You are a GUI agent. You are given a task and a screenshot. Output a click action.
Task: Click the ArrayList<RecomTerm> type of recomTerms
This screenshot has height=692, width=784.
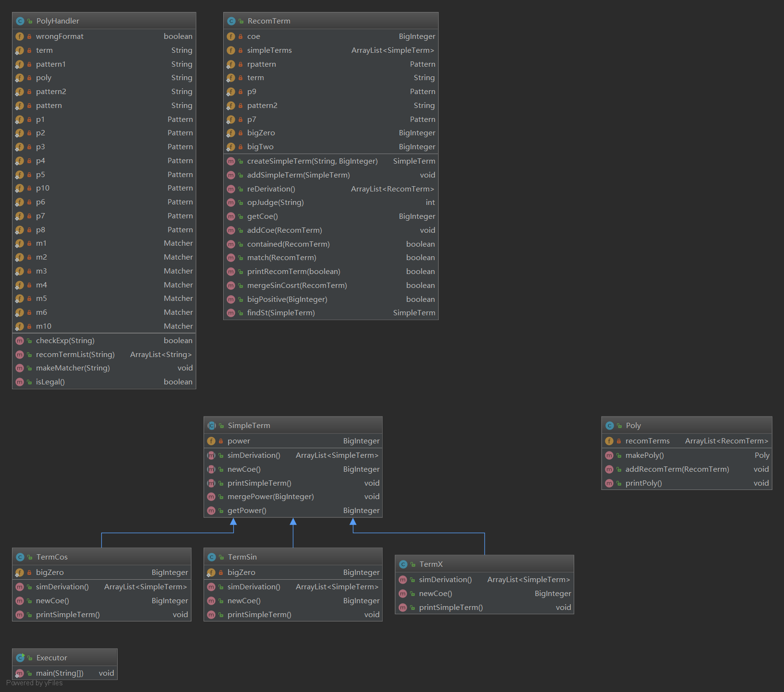click(726, 441)
